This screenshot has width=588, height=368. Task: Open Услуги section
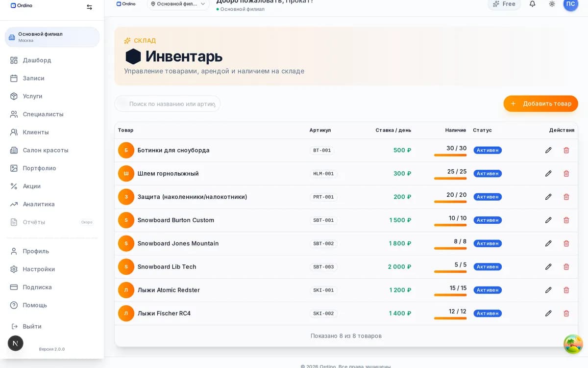52,96
